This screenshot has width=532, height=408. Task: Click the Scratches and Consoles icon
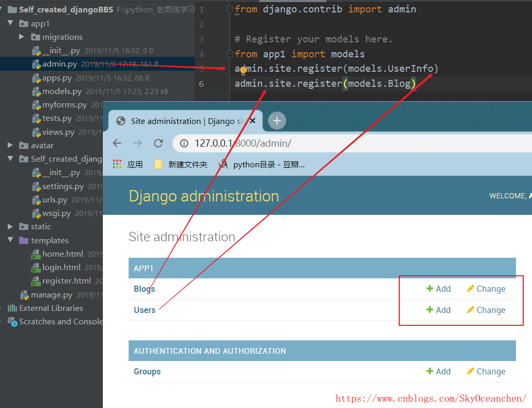tap(12, 322)
